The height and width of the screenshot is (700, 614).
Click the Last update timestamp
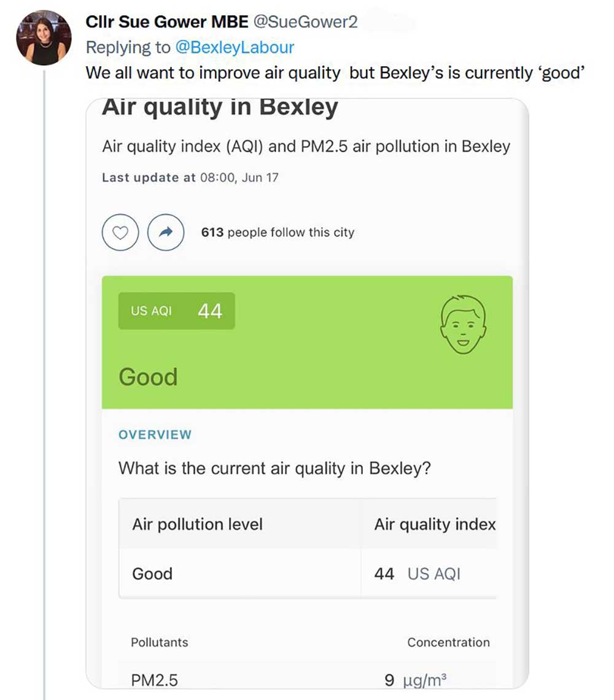click(190, 178)
